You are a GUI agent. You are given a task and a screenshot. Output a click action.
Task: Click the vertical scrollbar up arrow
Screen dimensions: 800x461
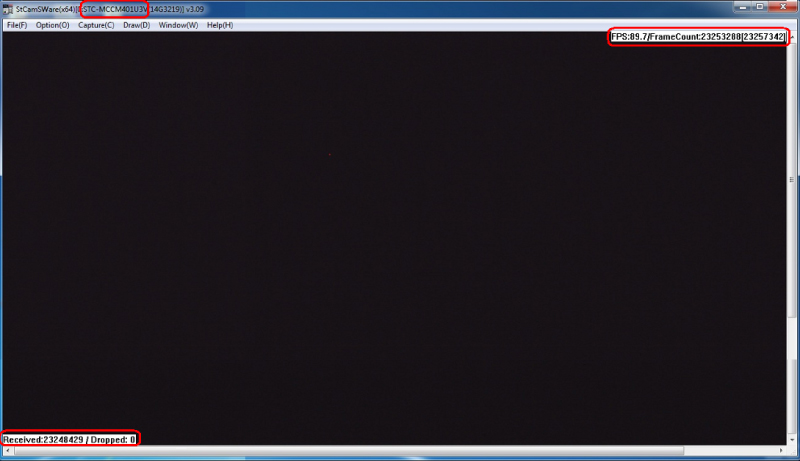(x=793, y=37)
